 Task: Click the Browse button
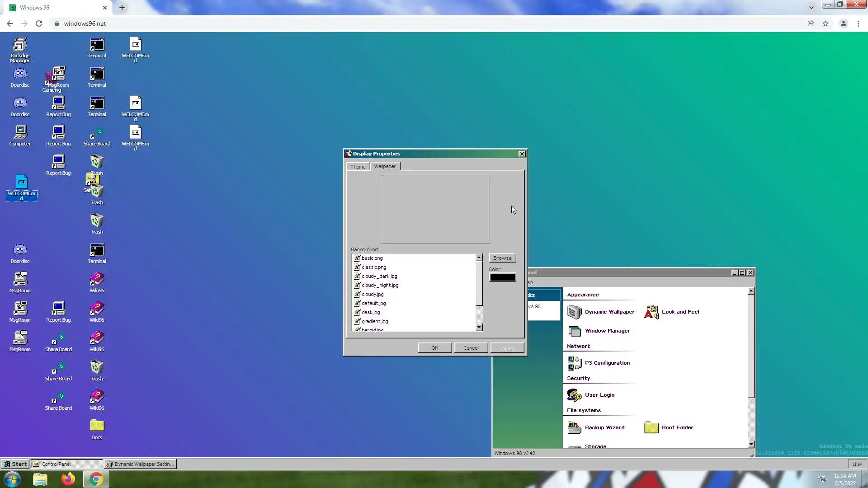(x=502, y=258)
